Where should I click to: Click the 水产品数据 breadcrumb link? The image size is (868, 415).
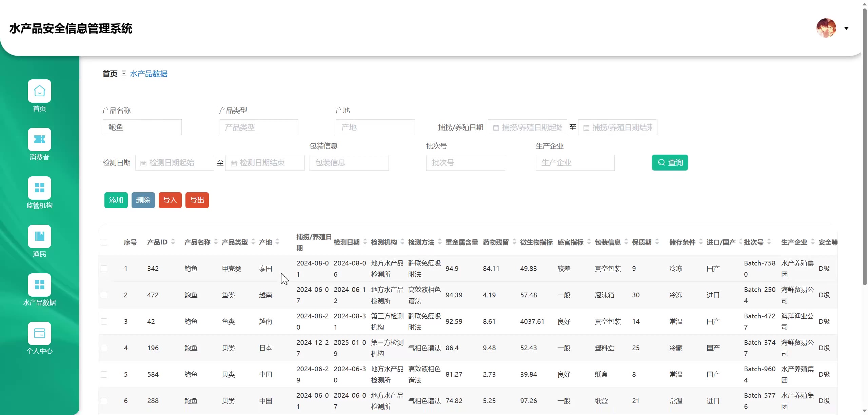(149, 74)
